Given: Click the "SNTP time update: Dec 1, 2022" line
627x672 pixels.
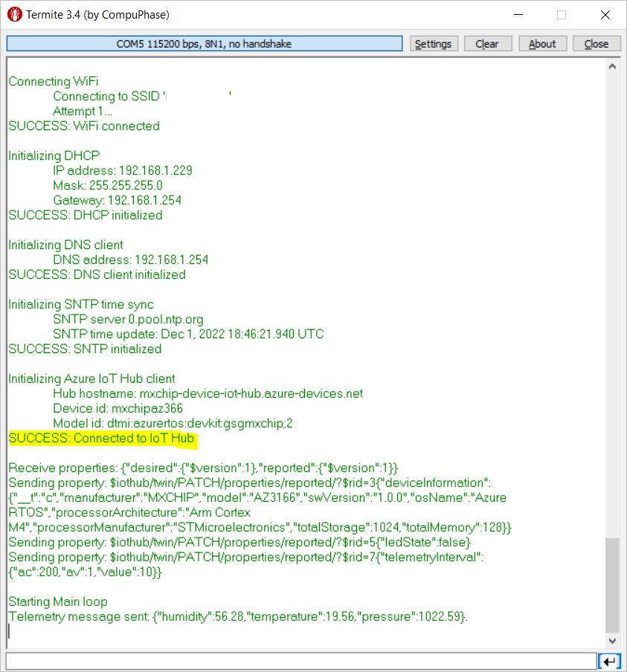Looking at the screenshot, I should [x=188, y=334].
